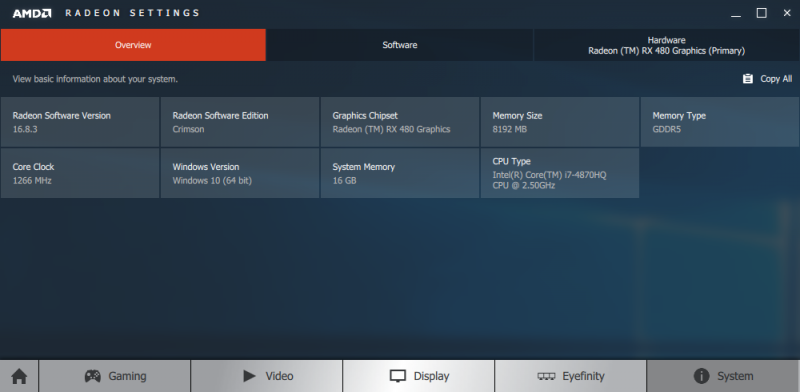Select the Windows Version tile
The height and width of the screenshot is (392, 800).
tap(240, 173)
